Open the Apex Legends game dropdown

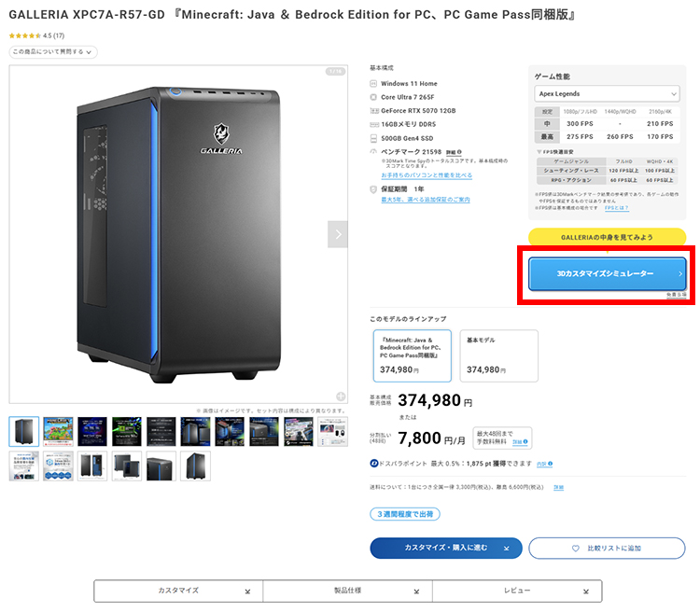tap(607, 93)
